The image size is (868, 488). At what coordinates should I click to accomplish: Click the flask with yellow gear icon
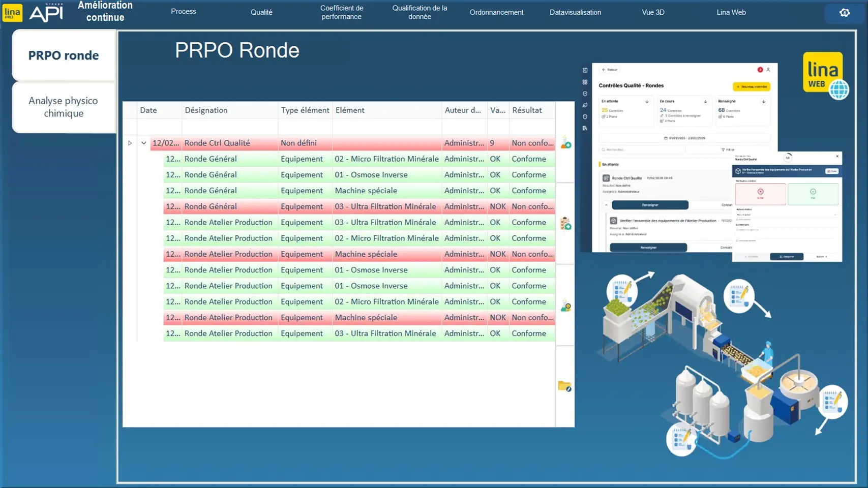(x=565, y=306)
